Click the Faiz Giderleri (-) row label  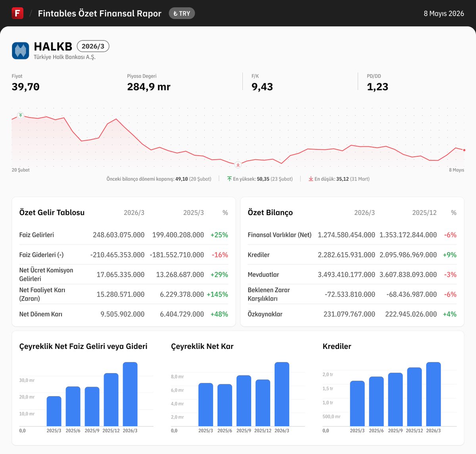point(42,255)
